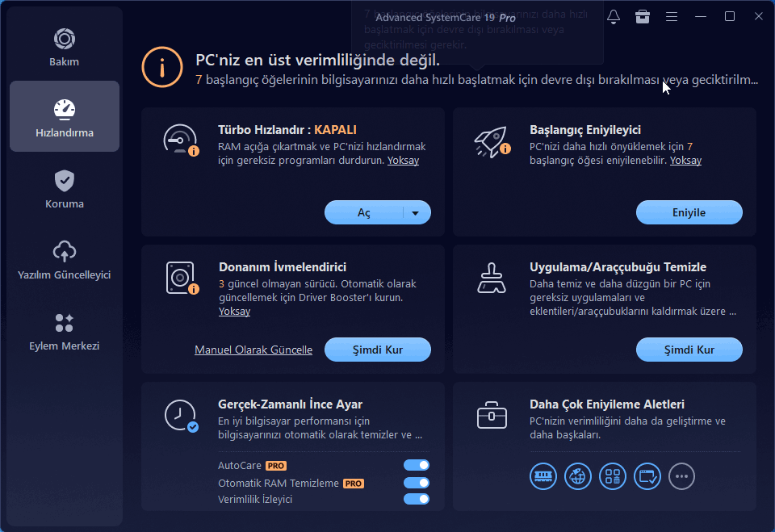
Task: Click the Eniyile button
Action: (x=689, y=212)
